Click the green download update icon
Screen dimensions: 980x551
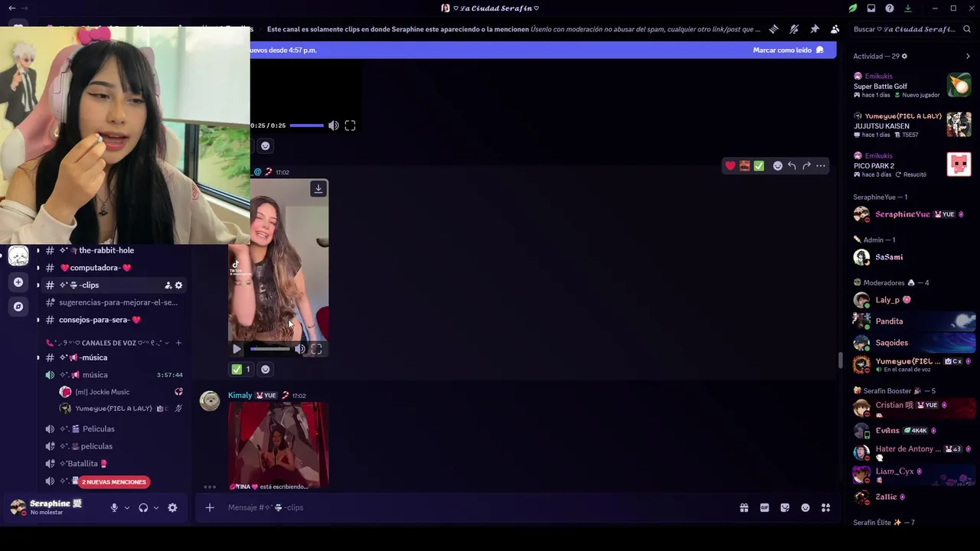[908, 8]
